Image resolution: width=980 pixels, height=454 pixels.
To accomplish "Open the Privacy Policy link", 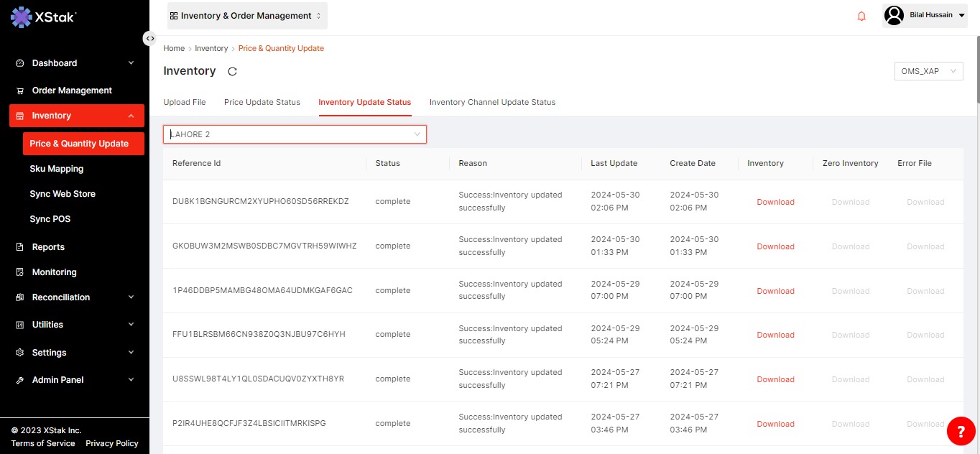I will click(x=111, y=443).
